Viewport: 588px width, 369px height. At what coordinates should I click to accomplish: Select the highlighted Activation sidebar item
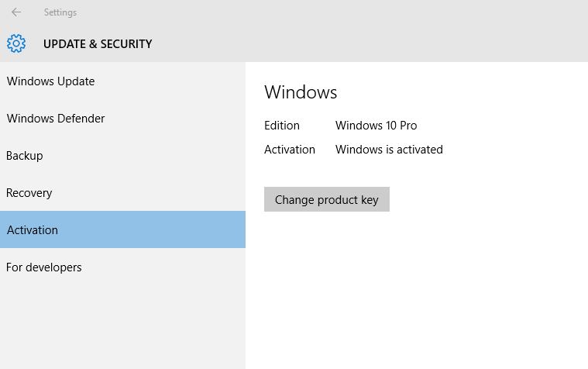tap(33, 230)
